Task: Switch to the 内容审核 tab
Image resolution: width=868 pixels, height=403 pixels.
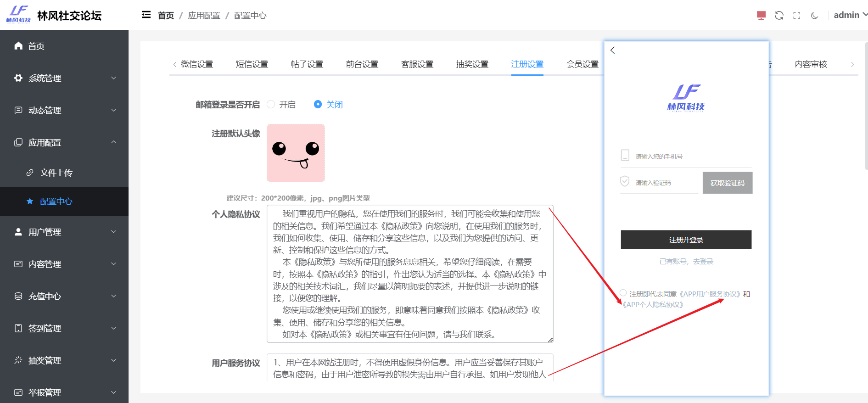Action: pos(811,64)
